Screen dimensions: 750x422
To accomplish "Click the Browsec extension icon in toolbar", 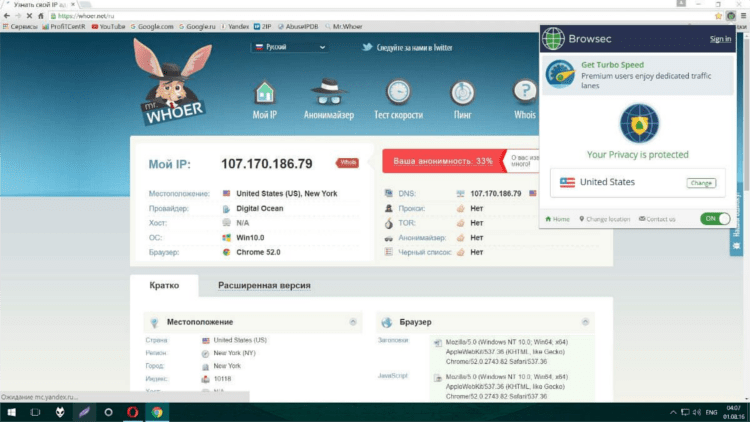I will (x=731, y=16).
